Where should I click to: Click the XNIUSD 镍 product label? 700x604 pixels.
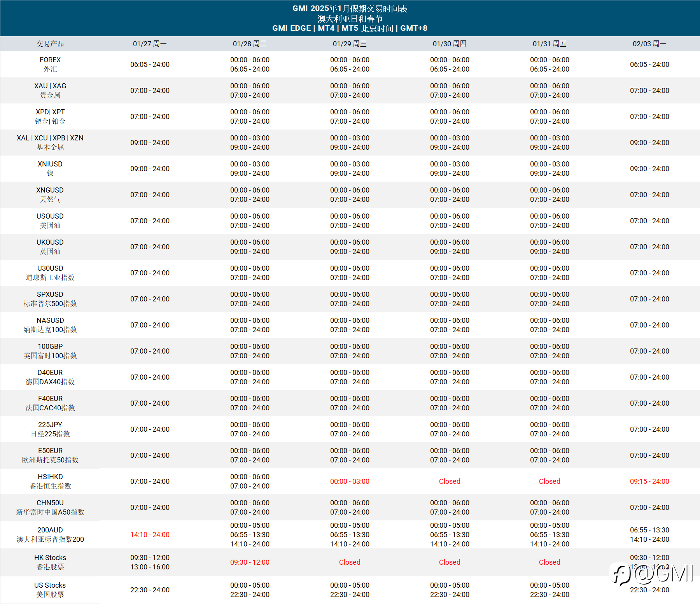pos(50,169)
